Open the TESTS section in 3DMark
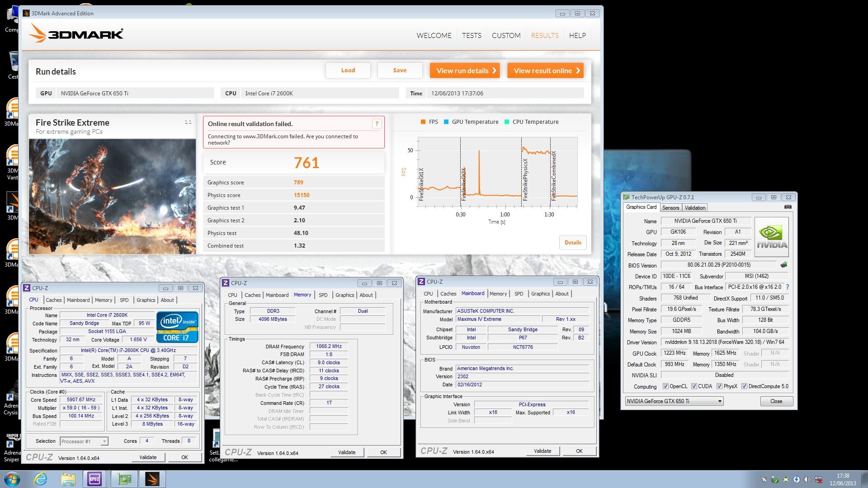 472,35
